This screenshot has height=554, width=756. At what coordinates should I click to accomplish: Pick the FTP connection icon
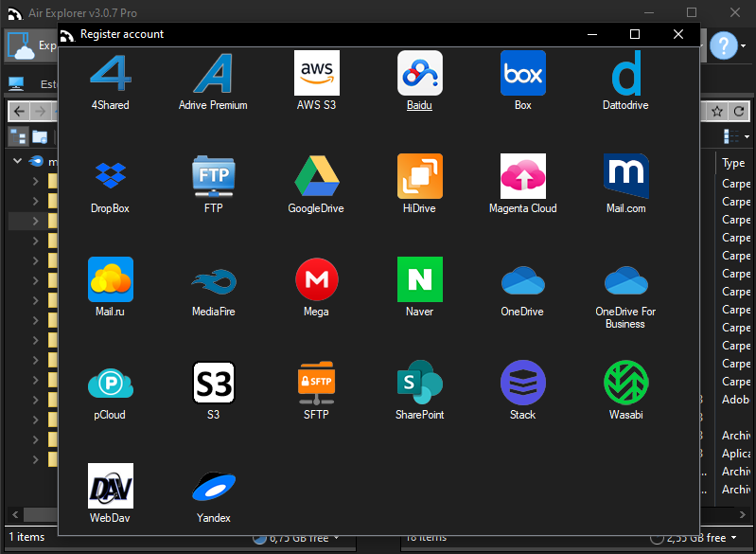tap(213, 185)
